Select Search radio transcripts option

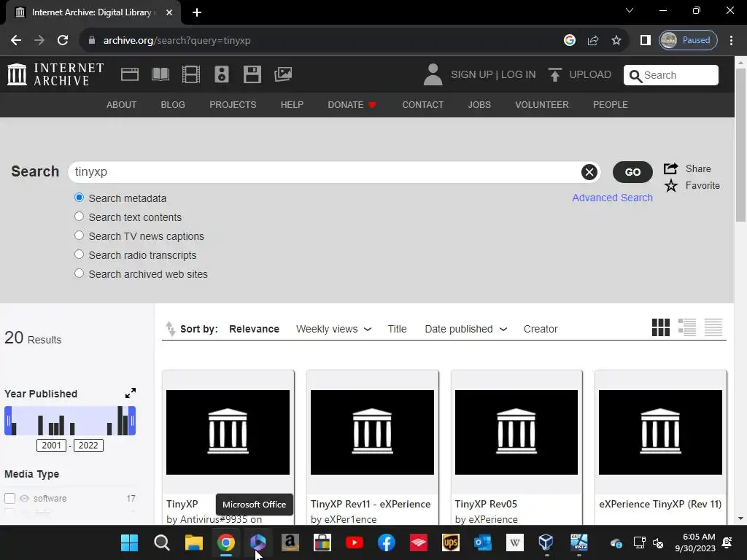click(79, 254)
